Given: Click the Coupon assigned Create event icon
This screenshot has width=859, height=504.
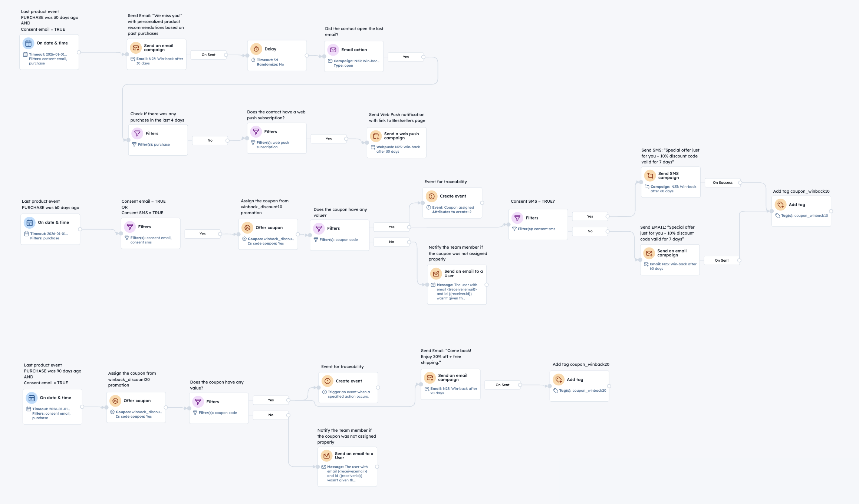Looking at the screenshot, I should click(431, 196).
